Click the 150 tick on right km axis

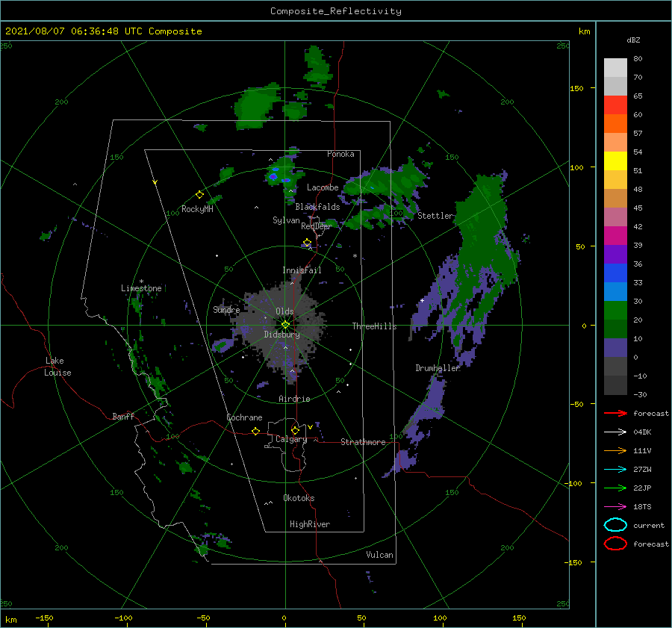coord(577,88)
